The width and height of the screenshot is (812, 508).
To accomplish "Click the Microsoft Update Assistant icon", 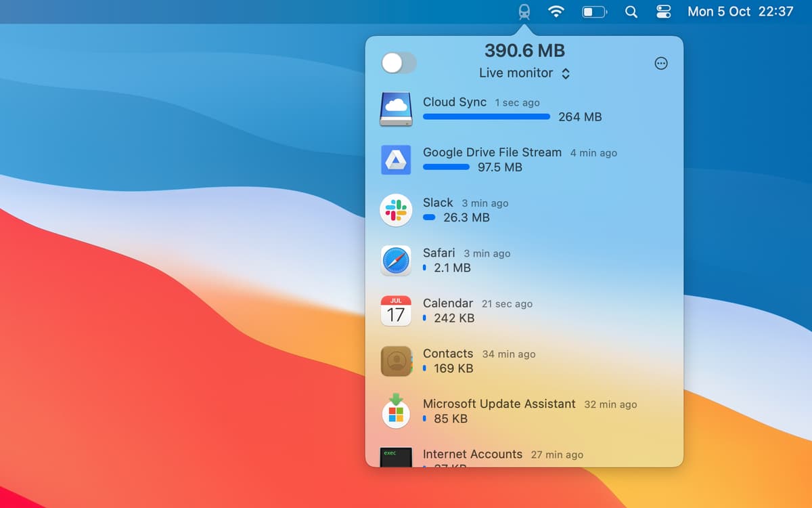I will coord(396,411).
